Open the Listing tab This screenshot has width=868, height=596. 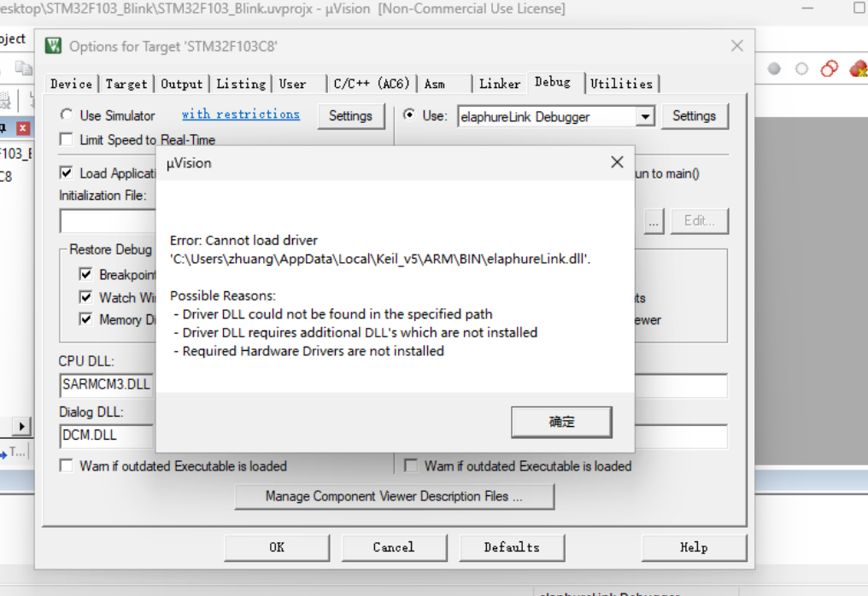point(241,85)
